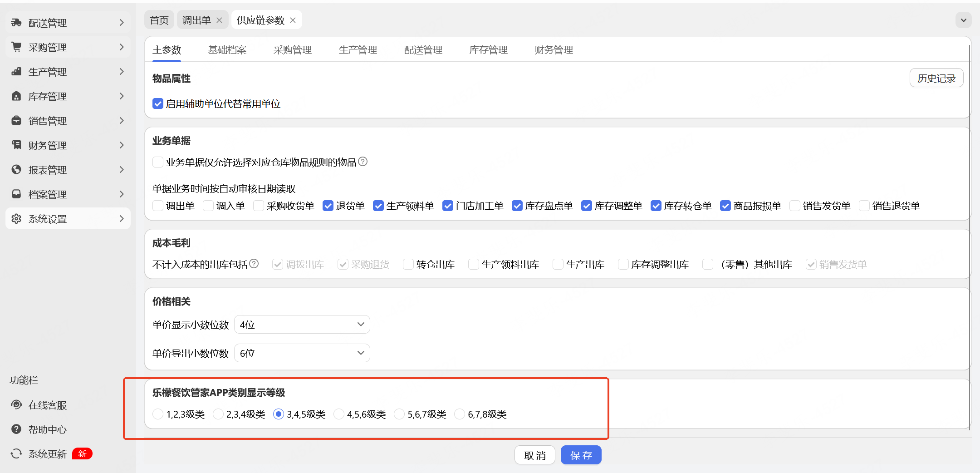The image size is (980, 473).
Task: Click help icon next to 业务单据仅允许选择对应仓库物品规则的物品
Action: 363,162
